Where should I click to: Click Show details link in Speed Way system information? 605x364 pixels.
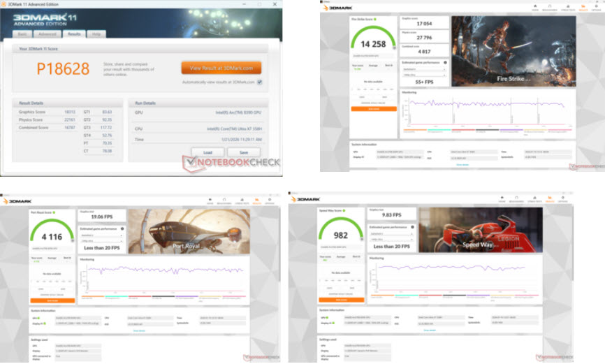(x=430, y=330)
